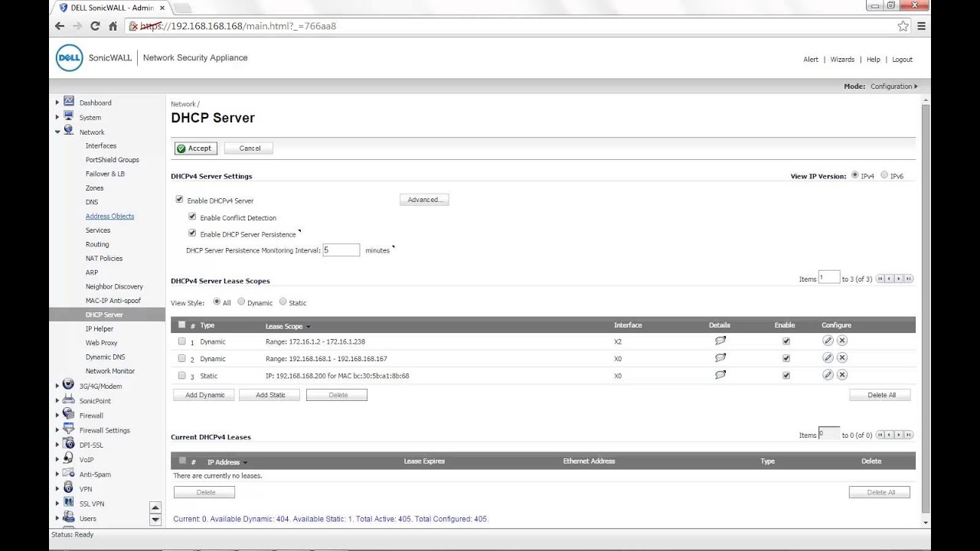Viewport: 980px width, 551px height.
Task: Click Add Dynamic button
Action: point(204,395)
